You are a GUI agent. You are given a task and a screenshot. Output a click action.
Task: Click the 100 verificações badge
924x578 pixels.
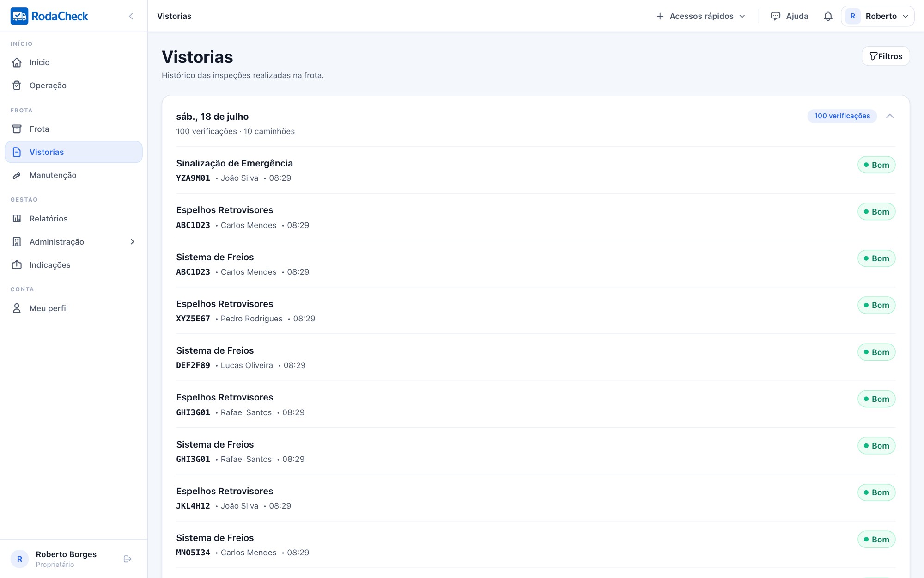842,116
